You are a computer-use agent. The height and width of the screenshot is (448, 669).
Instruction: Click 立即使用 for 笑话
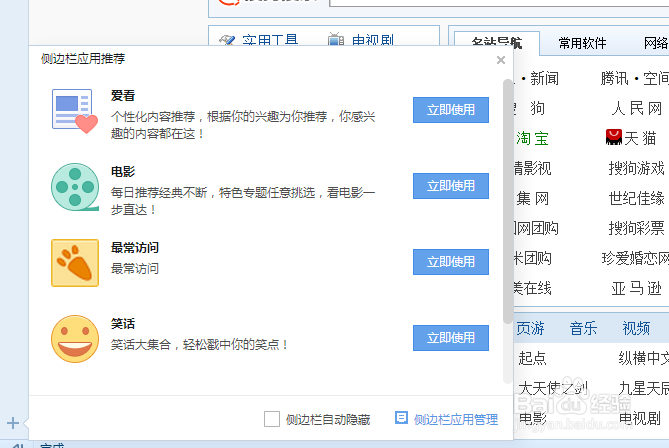pyautogui.click(x=451, y=337)
